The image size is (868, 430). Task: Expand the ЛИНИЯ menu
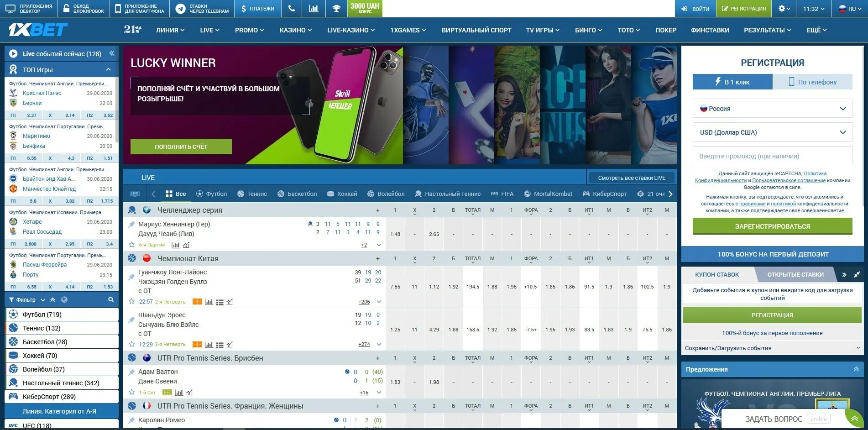pos(170,30)
